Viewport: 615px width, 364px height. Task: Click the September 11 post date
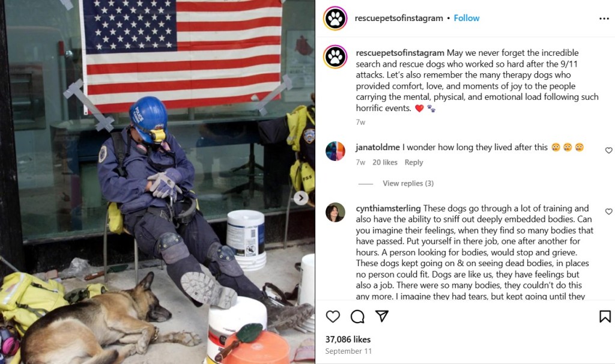click(x=348, y=351)
